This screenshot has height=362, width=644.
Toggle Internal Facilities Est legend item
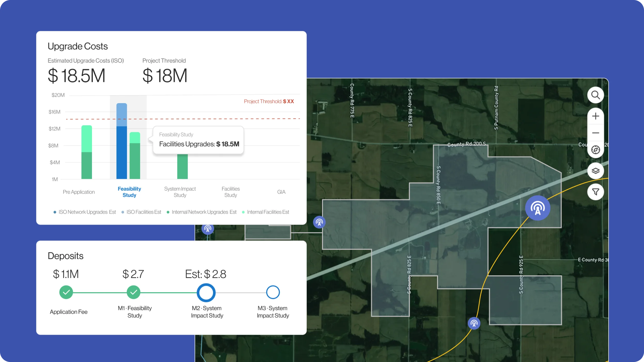point(265,212)
